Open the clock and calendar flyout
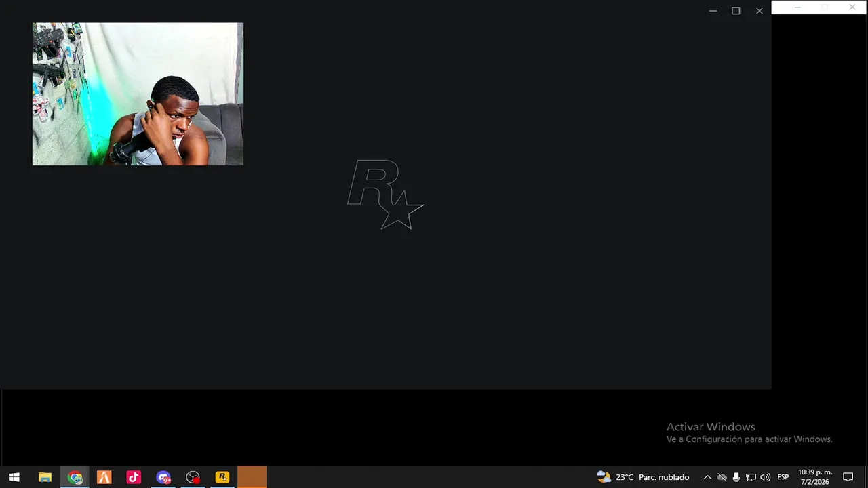Screen dimensions: 868x488 (814, 477)
